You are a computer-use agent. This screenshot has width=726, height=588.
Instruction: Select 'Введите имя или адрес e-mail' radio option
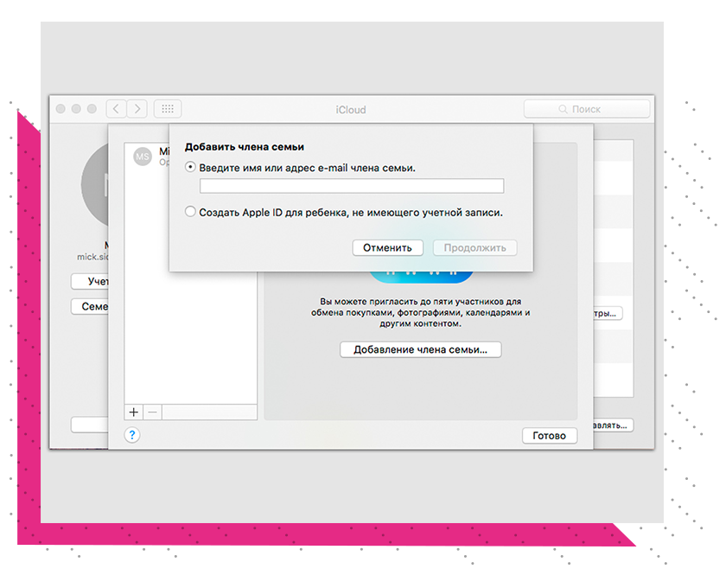[x=190, y=167]
